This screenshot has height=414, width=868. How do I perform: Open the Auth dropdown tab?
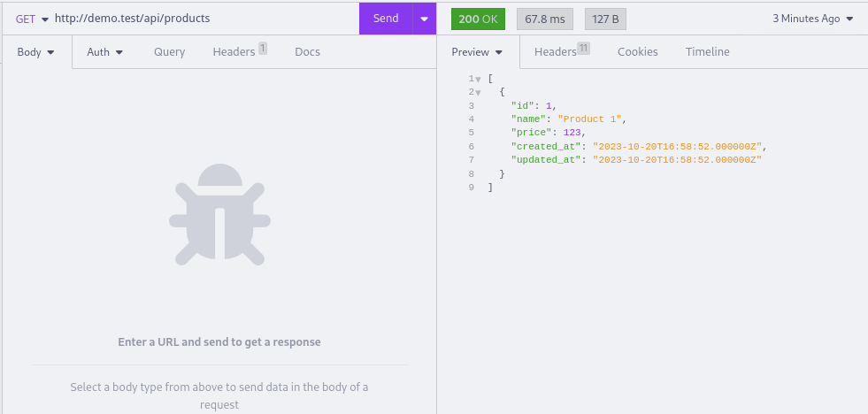104,52
